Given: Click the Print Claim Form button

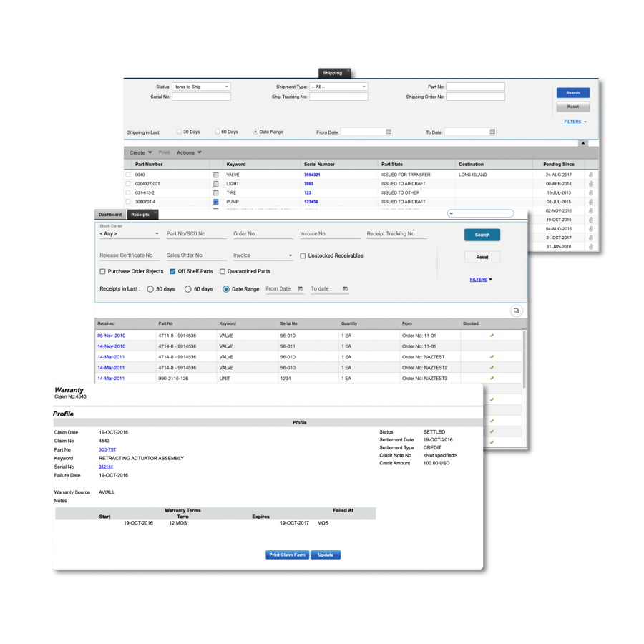Looking at the screenshot, I should click(x=287, y=555).
